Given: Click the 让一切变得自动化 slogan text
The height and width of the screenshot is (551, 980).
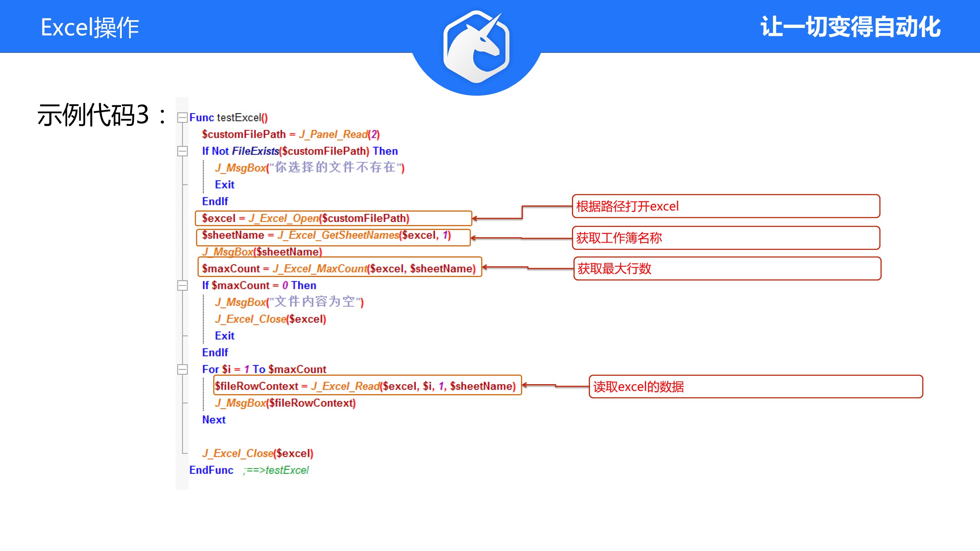Looking at the screenshot, I should [x=850, y=27].
